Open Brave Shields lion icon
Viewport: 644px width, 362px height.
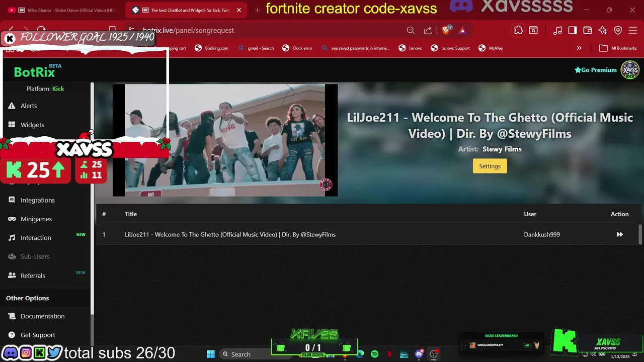click(x=446, y=30)
